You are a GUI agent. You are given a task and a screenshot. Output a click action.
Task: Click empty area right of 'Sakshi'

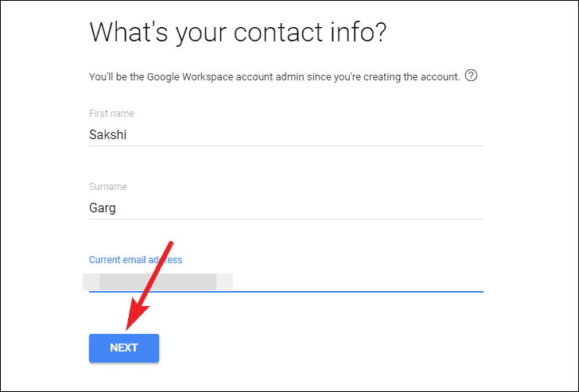(305, 134)
